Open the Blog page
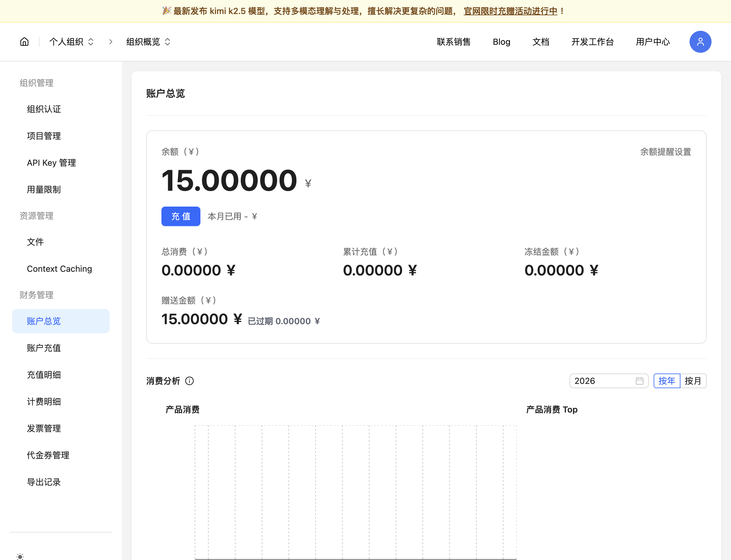 (501, 42)
